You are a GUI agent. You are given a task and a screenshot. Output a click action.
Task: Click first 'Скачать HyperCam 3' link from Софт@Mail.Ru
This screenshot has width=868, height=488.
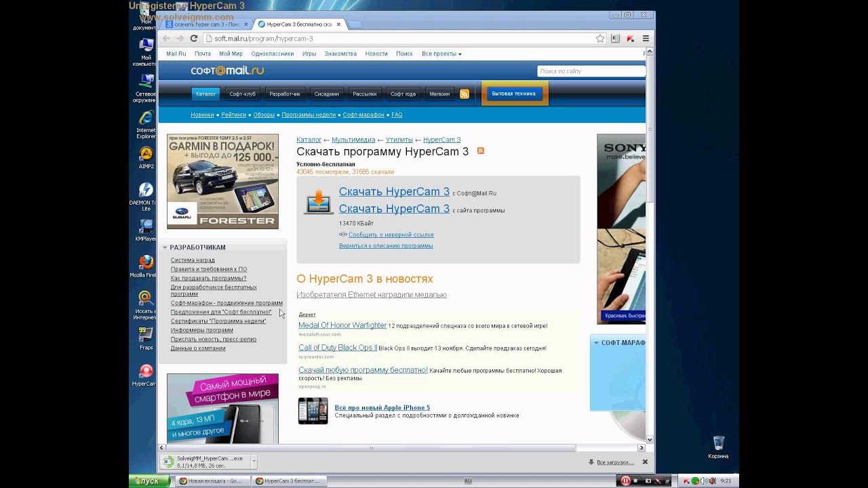(x=394, y=192)
